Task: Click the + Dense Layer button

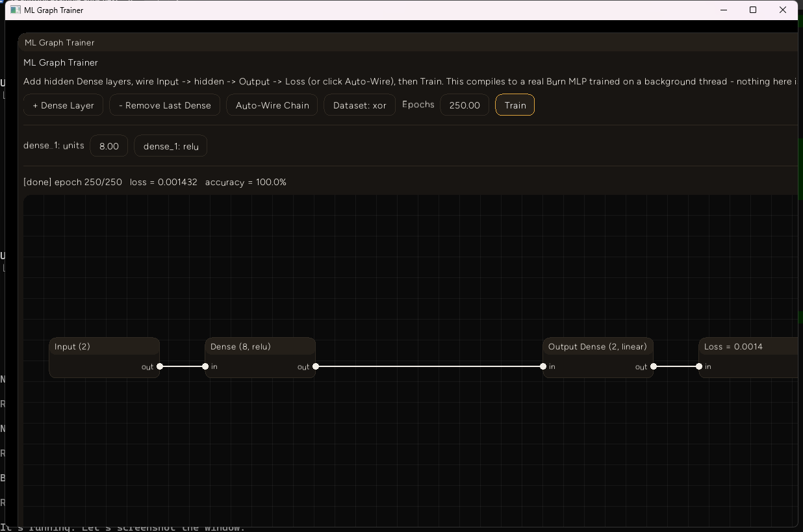Action: 63,105
